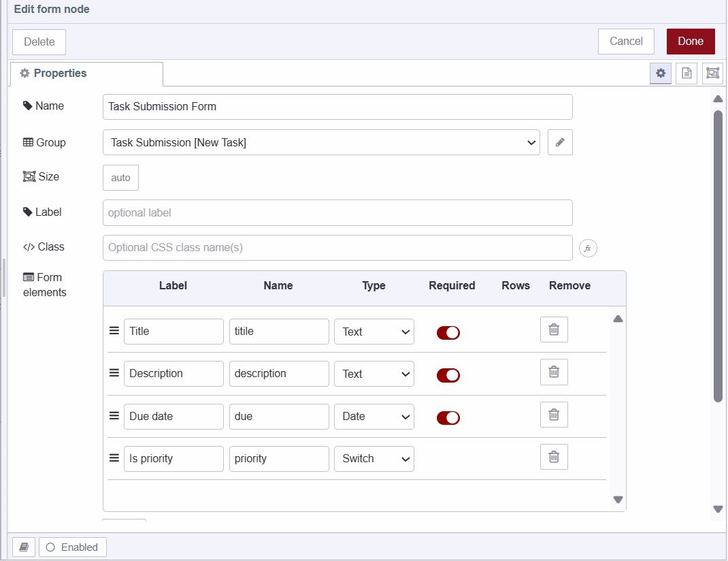Click the book/docs icon at bottom left
The width and height of the screenshot is (728, 561).
coord(23,547)
